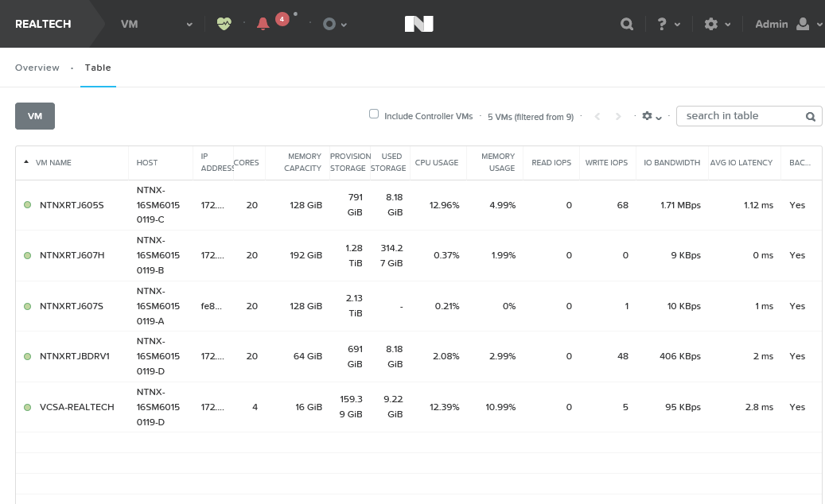825x504 pixels.
Task: Click host NTNX-16SM60150119-B cell
Action: [158, 255]
